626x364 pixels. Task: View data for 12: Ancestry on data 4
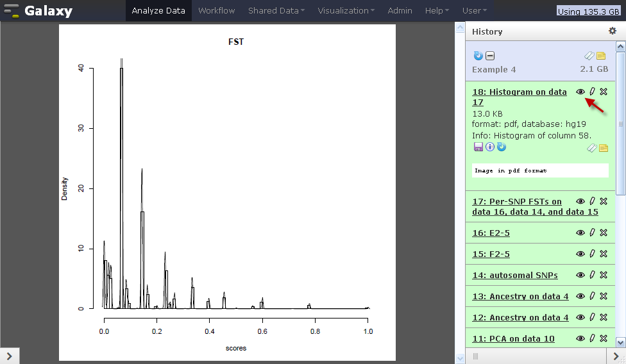(x=580, y=317)
